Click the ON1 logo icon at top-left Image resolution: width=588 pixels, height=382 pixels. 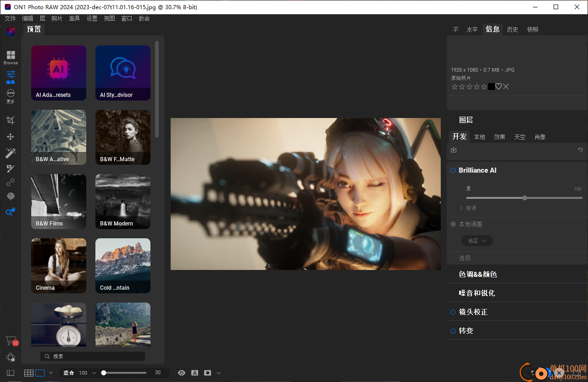(11, 32)
